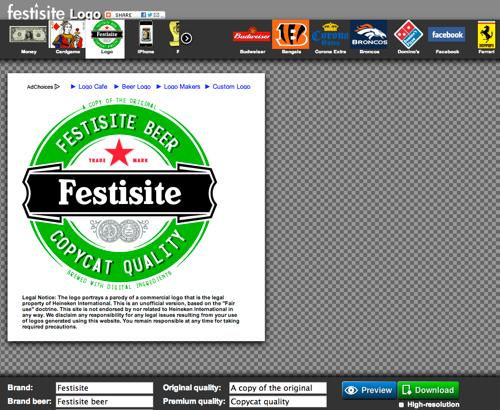Viewport: 500px width, 410px height.
Task: Choose the Corona Extra logo template
Action: coord(330,37)
